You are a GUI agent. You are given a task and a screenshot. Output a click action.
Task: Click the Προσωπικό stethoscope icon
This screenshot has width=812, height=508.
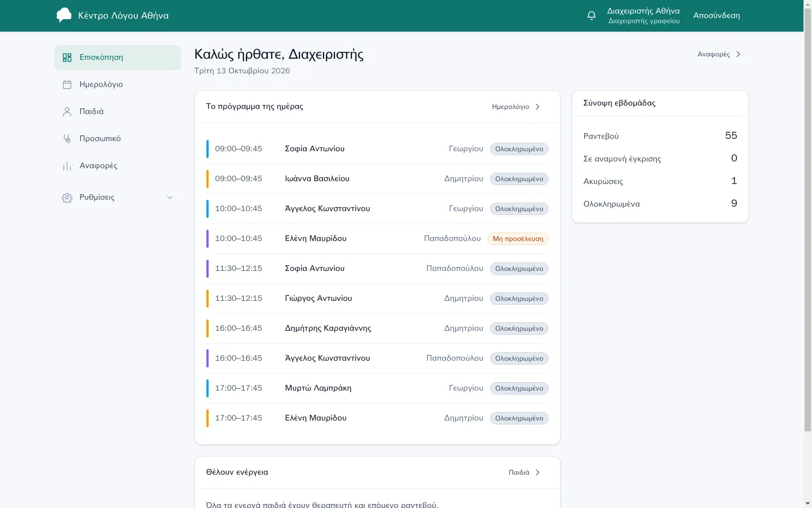click(67, 139)
